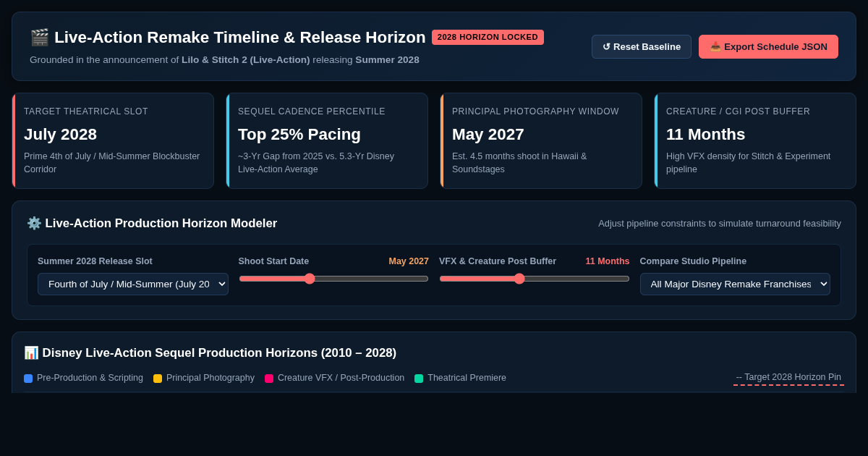Click the yellow Principal Photography legend swatch

(x=158, y=379)
